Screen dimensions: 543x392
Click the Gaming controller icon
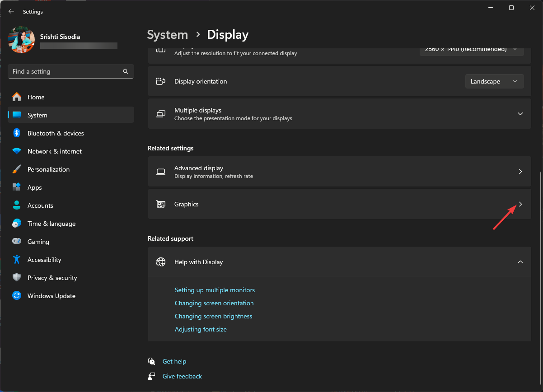[17, 242]
